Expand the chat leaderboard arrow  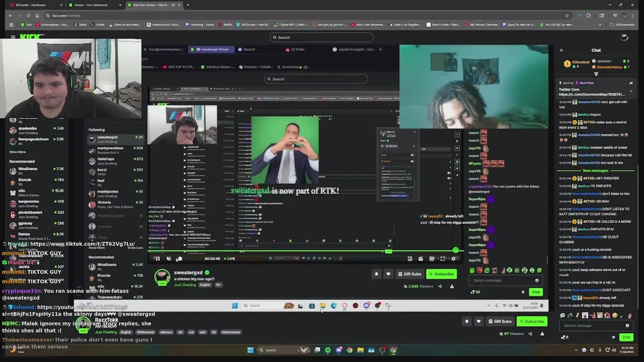pos(596,74)
